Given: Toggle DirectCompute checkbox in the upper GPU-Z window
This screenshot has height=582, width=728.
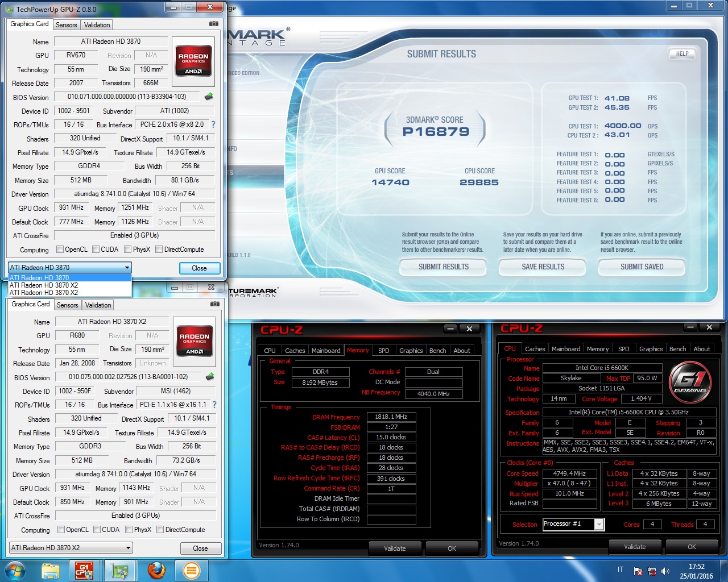Looking at the screenshot, I should point(159,249).
